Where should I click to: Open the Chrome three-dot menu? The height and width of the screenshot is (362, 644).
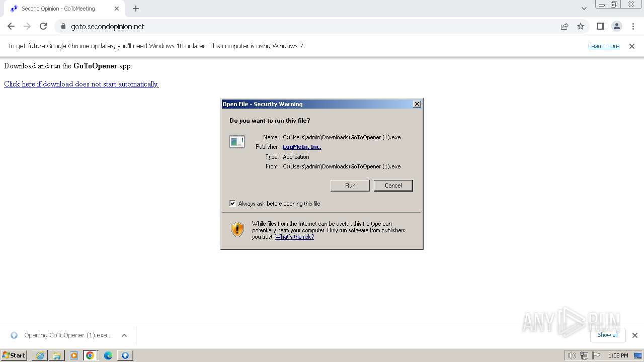pyautogui.click(x=632, y=26)
